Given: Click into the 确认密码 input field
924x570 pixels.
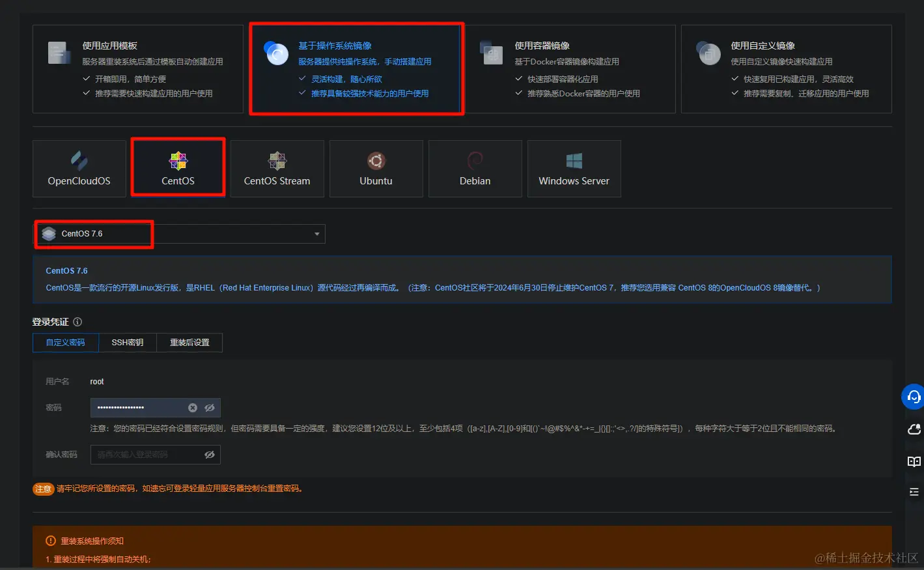Looking at the screenshot, I should click(x=156, y=455).
